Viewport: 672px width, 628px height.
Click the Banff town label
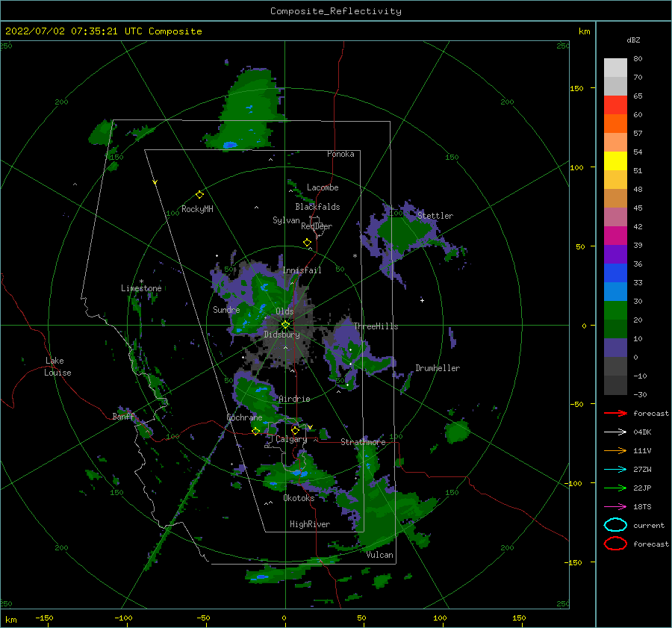pyautogui.click(x=123, y=416)
